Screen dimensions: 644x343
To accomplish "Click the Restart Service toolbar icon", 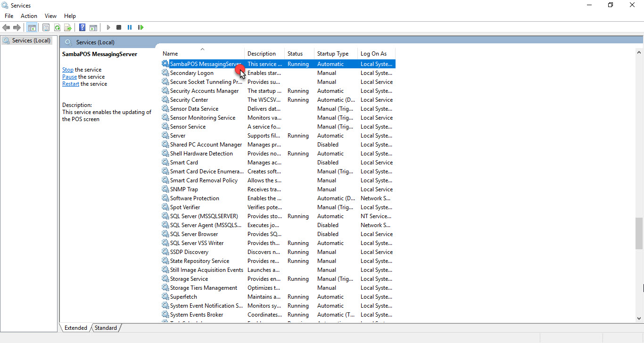I will pyautogui.click(x=140, y=27).
